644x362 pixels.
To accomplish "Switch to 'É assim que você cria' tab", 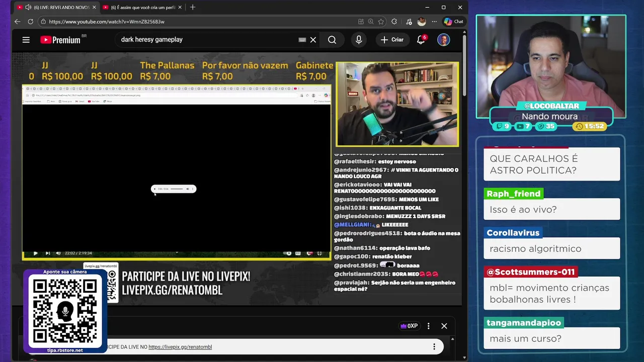I will click(x=142, y=8).
